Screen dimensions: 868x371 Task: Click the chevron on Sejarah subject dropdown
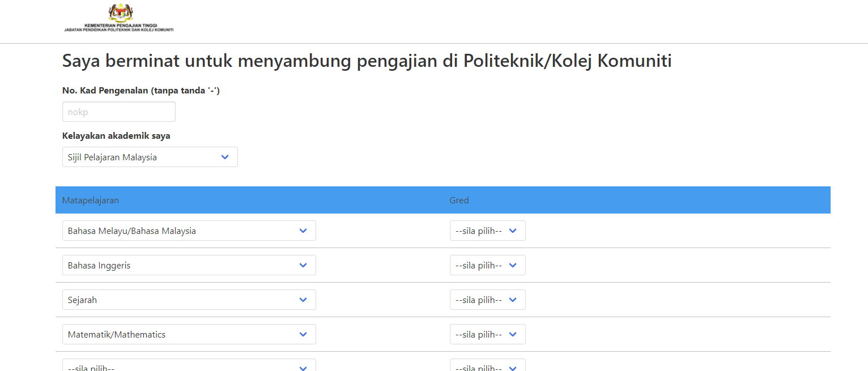pyautogui.click(x=303, y=300)
